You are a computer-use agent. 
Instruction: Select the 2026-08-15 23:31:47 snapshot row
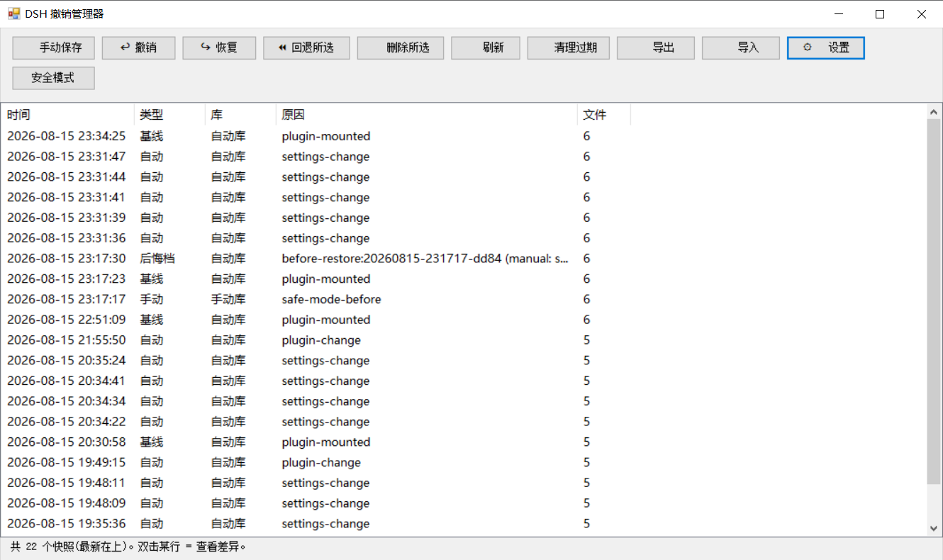point(317,157)
